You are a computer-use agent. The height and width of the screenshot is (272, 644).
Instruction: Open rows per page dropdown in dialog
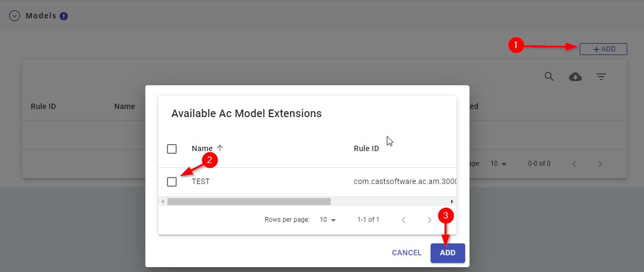pos(327,220)
